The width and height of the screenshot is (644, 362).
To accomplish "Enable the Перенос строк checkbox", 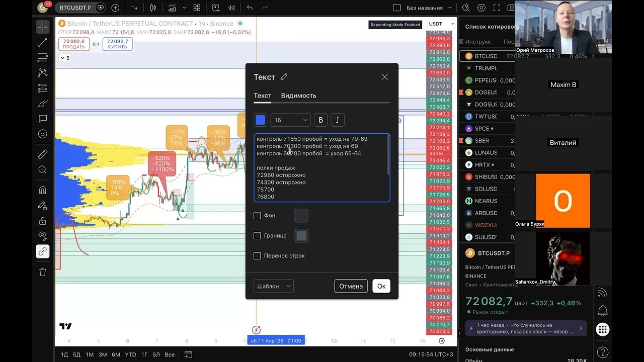I will (x=257, y=256).
